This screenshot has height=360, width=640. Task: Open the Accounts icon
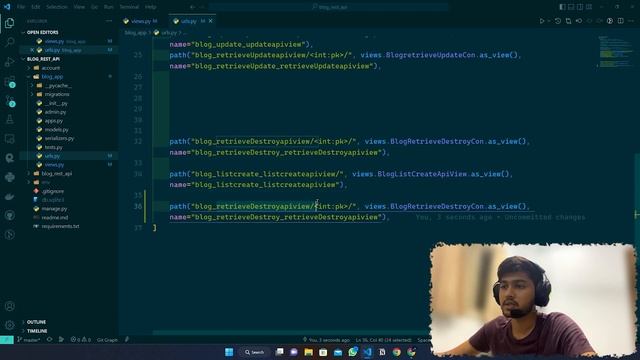point(9,306)
